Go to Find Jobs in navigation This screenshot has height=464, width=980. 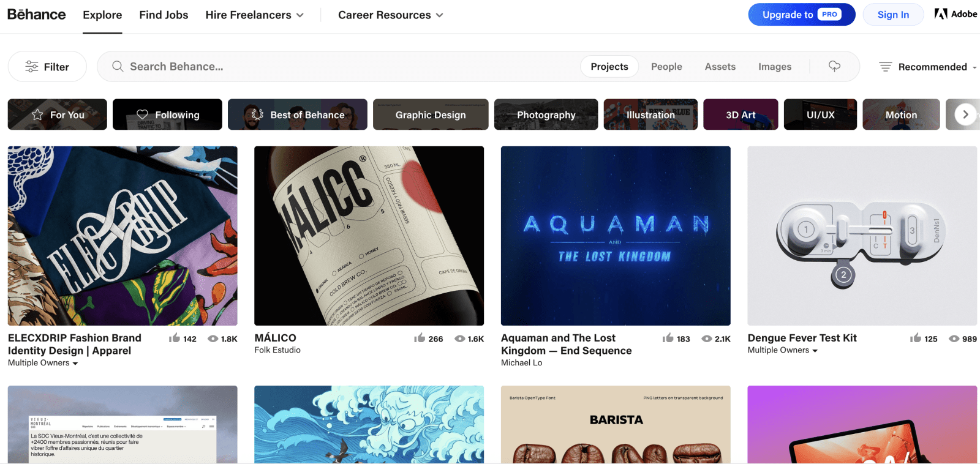click(164, 15)
